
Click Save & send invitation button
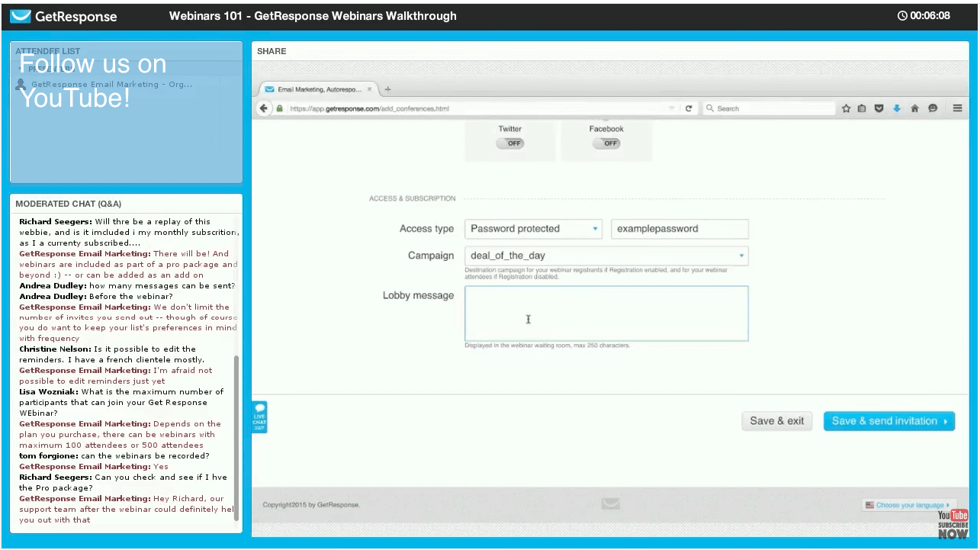point(889,421)
